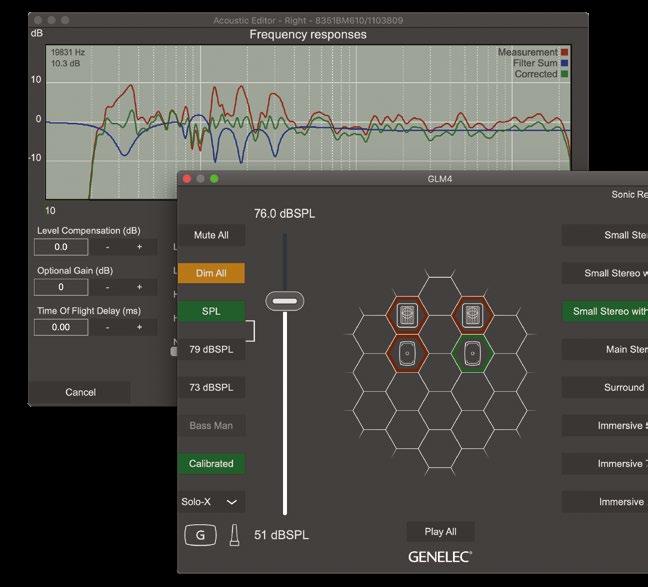The height and width of the screenshot is (587, 648).
Task: Click the 51 dBSPL measured level text
Action: (281, 535)
